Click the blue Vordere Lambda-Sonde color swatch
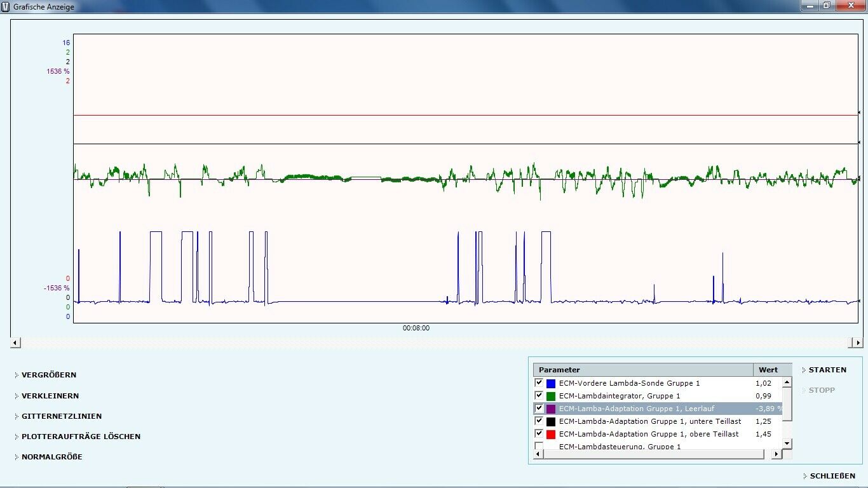Image resolution: width=868 pixels, height=488 pixels. point(550,384)
